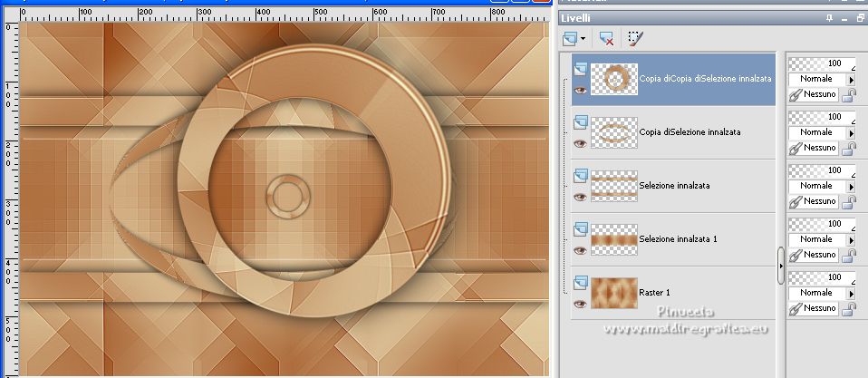The width and height of the screenshot is (868, 378).
Task: Click opacity slider of 'Copia diCopia diSelezione innalzata'
Action: click(822, 64)
